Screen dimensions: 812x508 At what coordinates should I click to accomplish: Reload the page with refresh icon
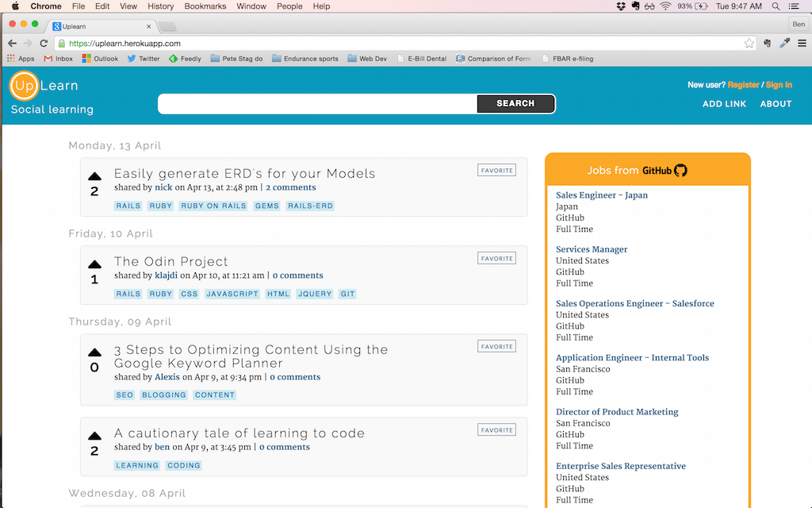[x=44, y=44]
